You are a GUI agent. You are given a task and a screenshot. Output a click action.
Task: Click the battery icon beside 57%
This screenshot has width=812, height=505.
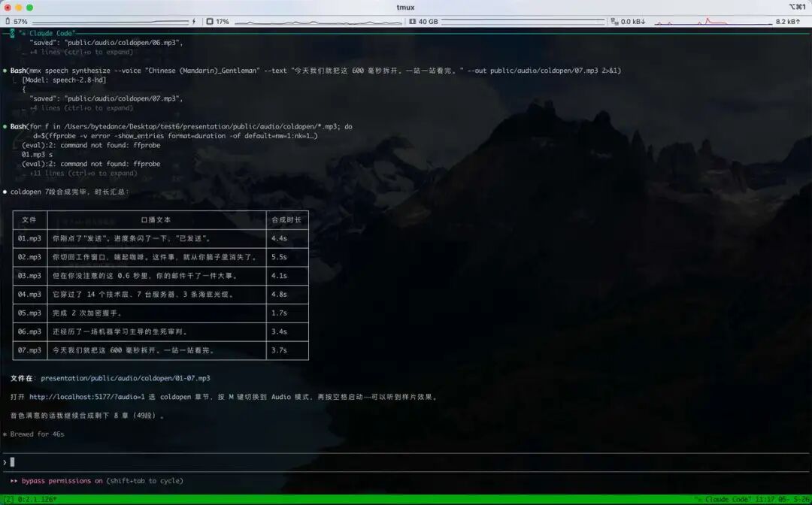click(x=8, y=22)
